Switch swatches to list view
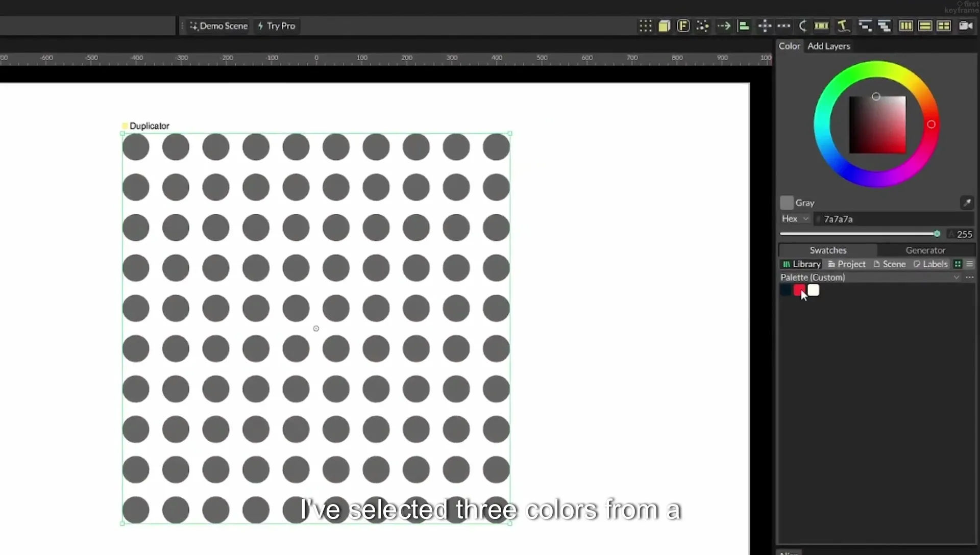 point(969,264)
